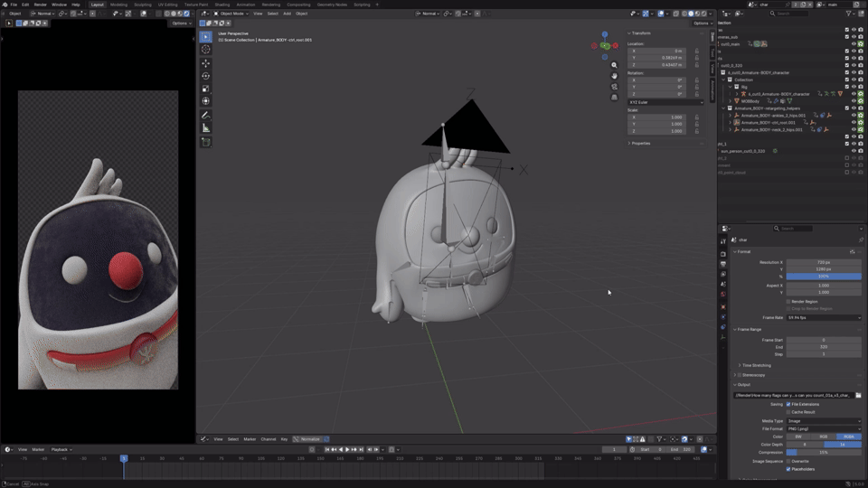The height and width of the screenshot is (488, 868).
Task: Click the lock icon beside Location X
Action: pyautogui.click(x=696, y=51)
